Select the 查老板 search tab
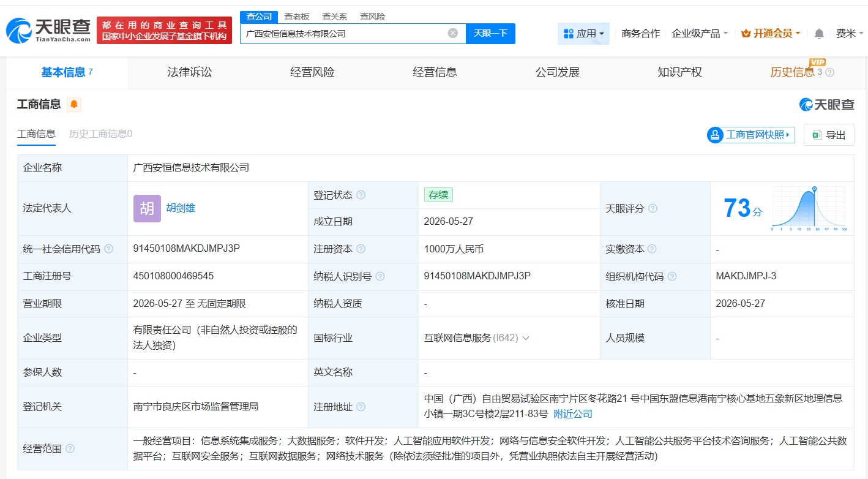The image size is (868, 479). pyautogui.click(x=296, y=17)
